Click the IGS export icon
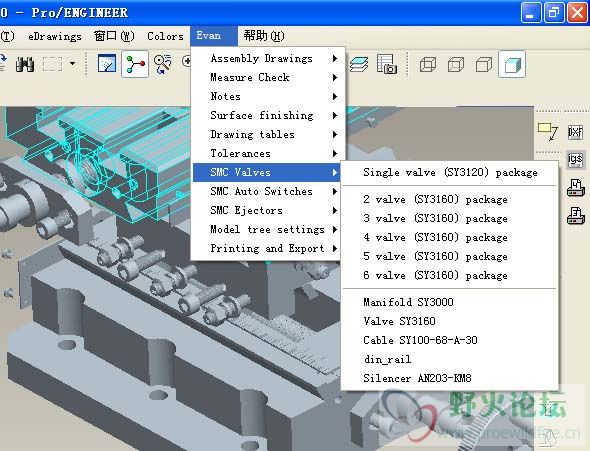Viewport: 590px width, 451px height. click(x=575, y=159)
